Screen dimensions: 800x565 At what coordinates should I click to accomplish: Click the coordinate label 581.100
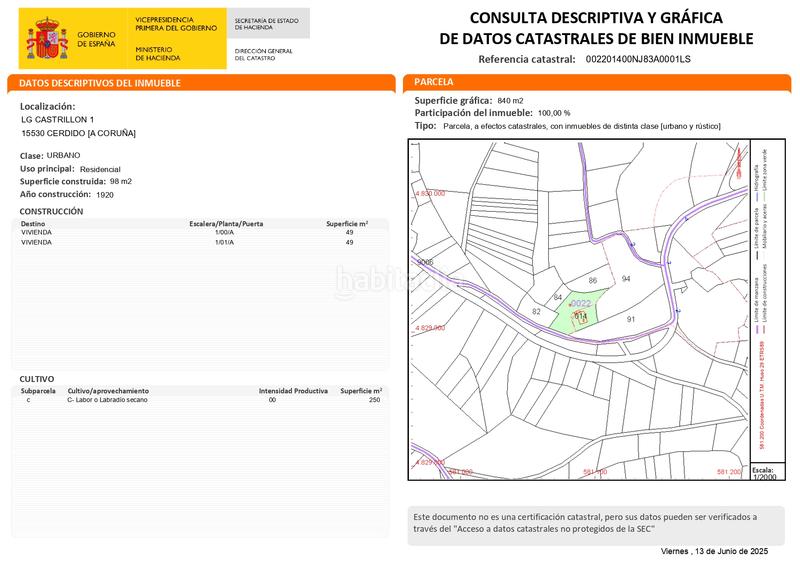595,472
